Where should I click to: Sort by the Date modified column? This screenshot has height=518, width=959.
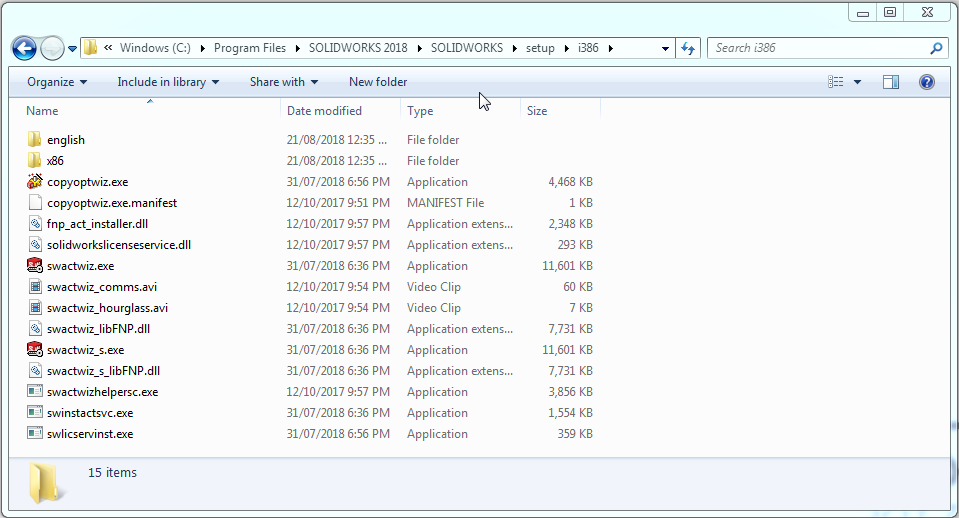[324, 111]
